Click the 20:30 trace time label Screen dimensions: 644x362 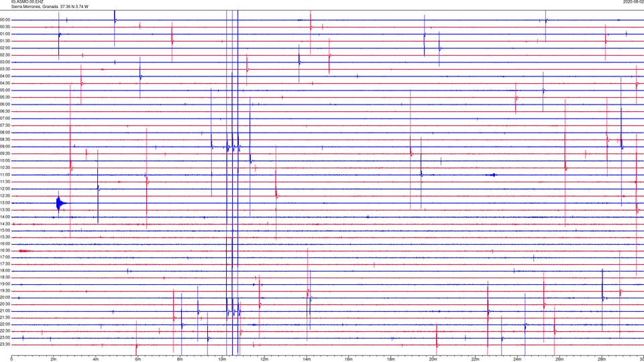[5, 304]
